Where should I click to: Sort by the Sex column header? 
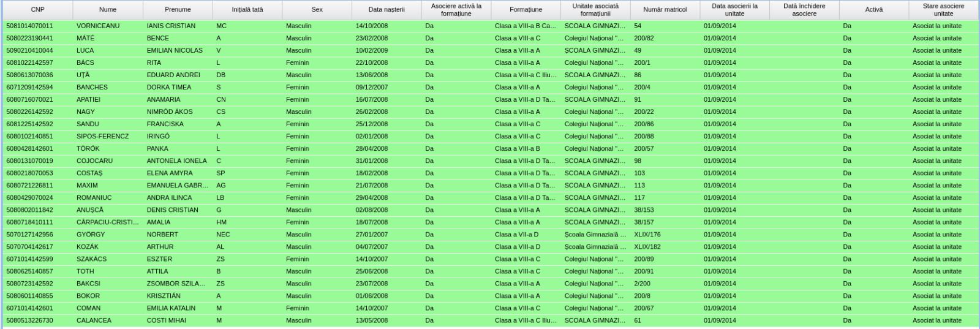317,10
